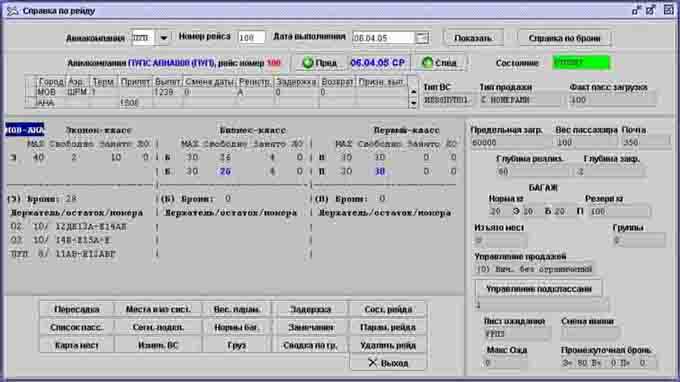
Task: Open Сводка по гр. button
Action: point(310,345)
